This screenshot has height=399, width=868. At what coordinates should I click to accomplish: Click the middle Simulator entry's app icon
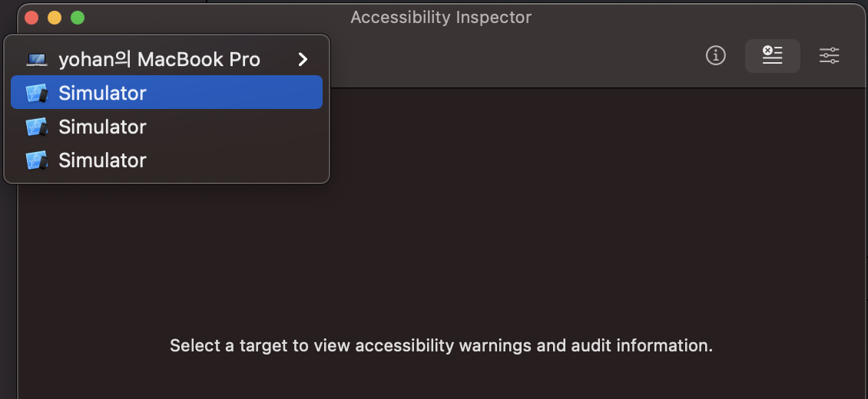pyautogui.click(x=37, y=127)
